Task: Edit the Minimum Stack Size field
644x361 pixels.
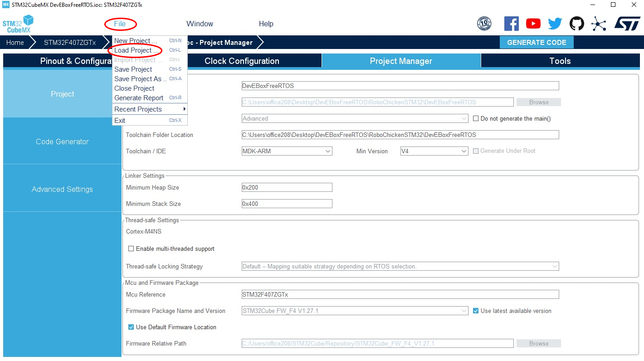Action: click(x=287, y=204)
